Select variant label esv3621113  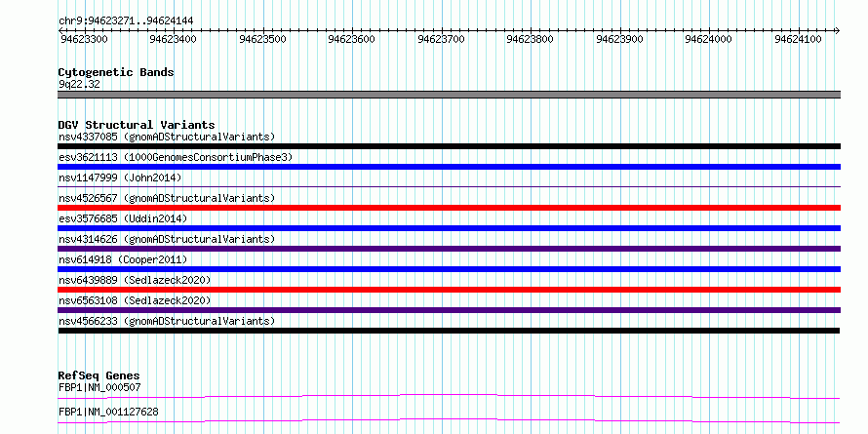[176, 157]
